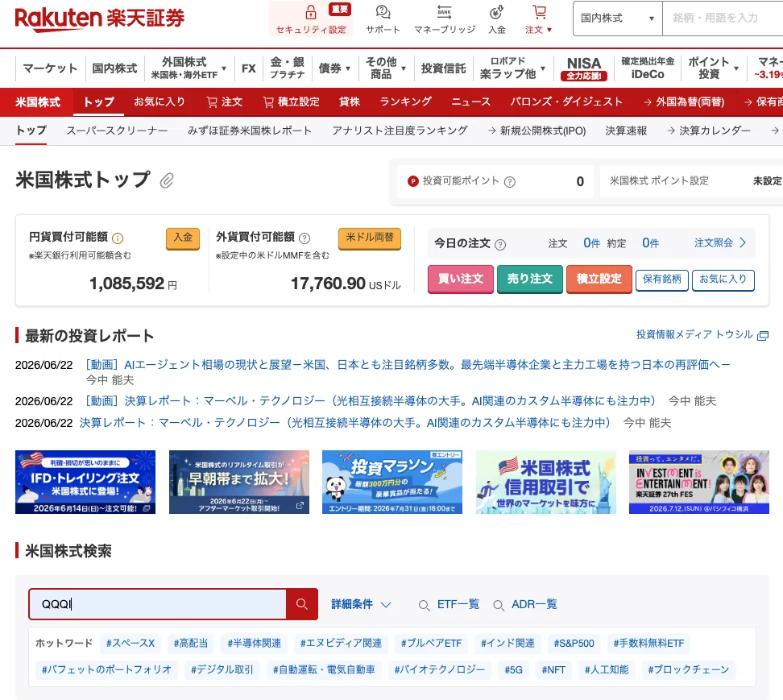Open IFD・トレイリング注文 banner

(x=85, y=483)
